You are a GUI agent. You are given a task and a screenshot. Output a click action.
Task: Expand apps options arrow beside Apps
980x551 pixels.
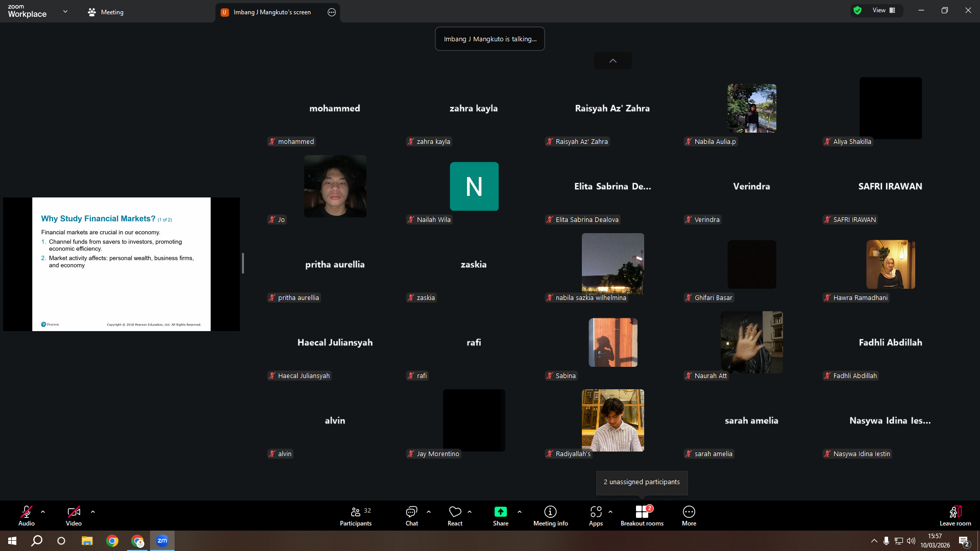click(610, 512)
